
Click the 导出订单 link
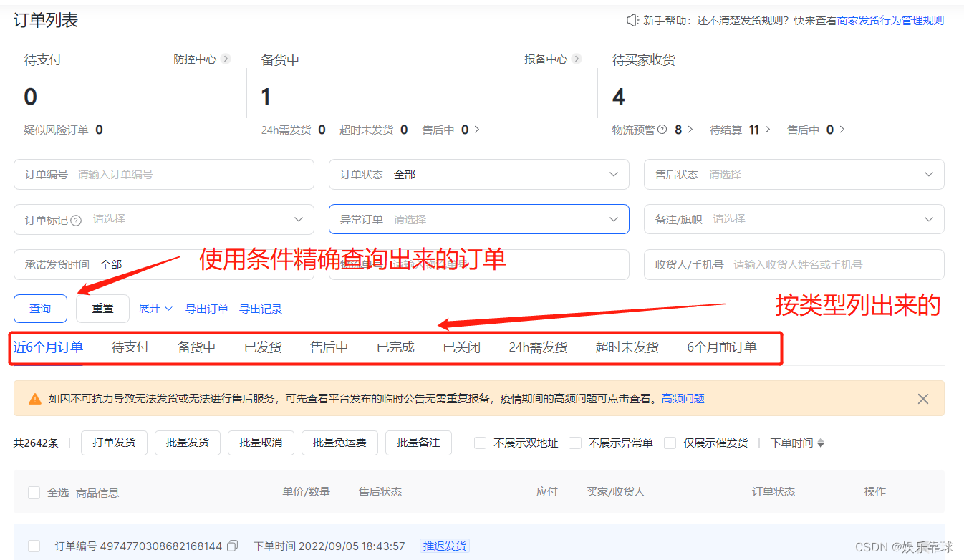(x=207, y=309)
